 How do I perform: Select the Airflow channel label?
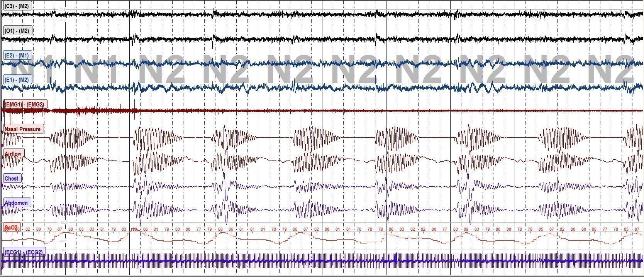(x=13, y=154)
